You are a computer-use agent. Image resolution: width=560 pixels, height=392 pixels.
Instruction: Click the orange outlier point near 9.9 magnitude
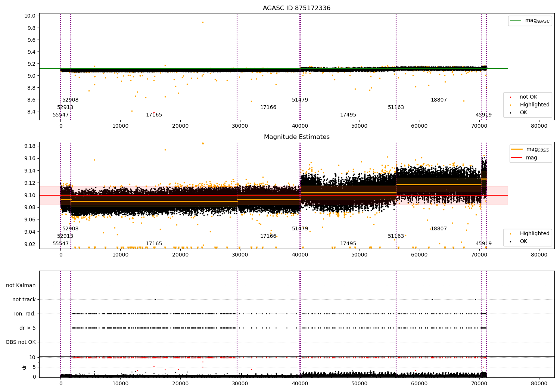coord(203,22)
